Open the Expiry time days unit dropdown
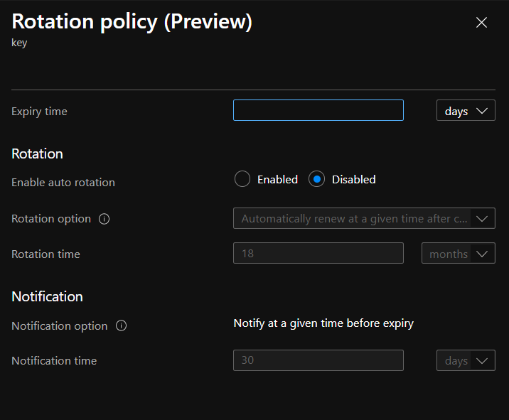 (466, 111)
